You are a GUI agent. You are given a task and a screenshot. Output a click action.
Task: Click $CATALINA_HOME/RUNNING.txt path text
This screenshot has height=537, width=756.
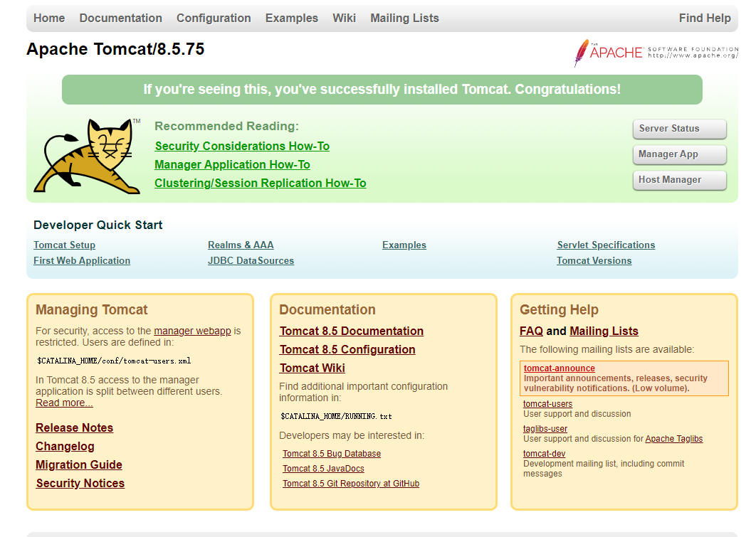pyautogui.click(x=336, y=416)
